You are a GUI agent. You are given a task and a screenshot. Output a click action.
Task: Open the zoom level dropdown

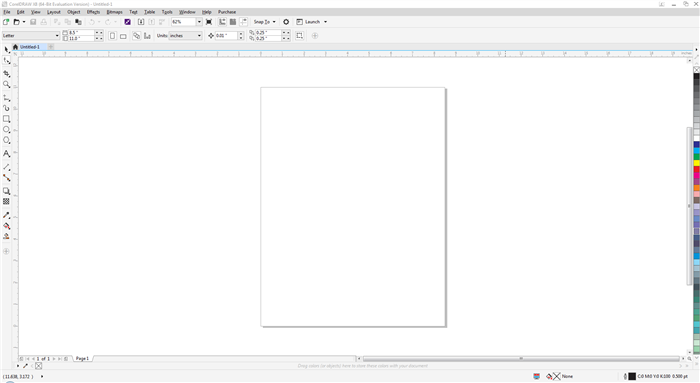tap(199, 22)
